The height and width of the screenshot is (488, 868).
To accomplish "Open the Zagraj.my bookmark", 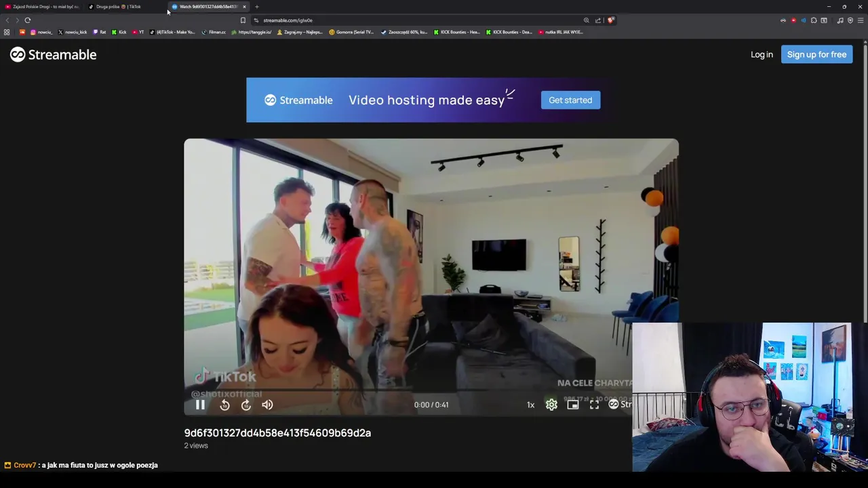I will (x=300, y=32).
